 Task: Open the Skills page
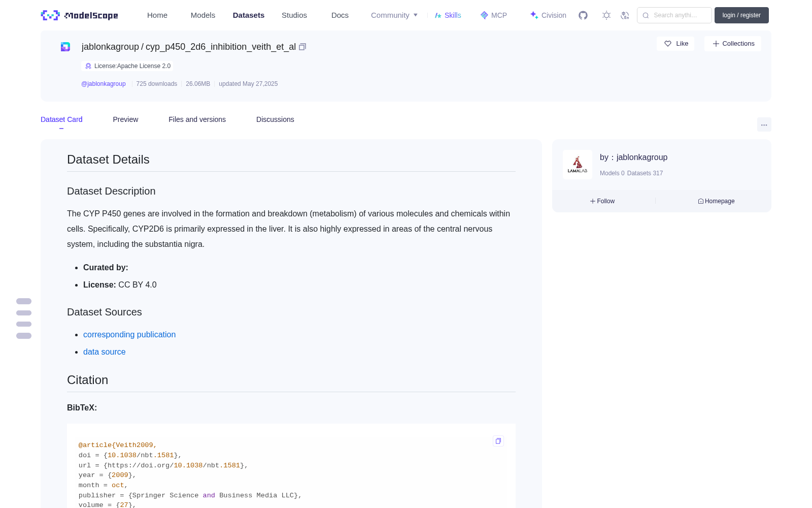click(x=448, y=15)
